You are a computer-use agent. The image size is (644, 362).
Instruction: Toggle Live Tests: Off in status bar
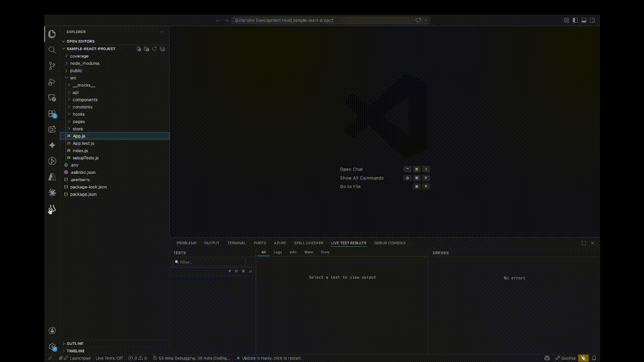tap(109, 358)
